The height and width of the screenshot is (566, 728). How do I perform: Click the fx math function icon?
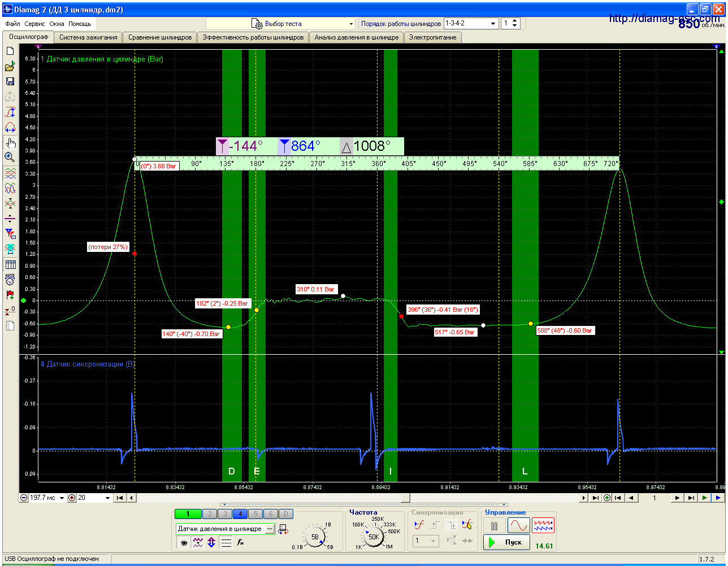tap(240, 542)
